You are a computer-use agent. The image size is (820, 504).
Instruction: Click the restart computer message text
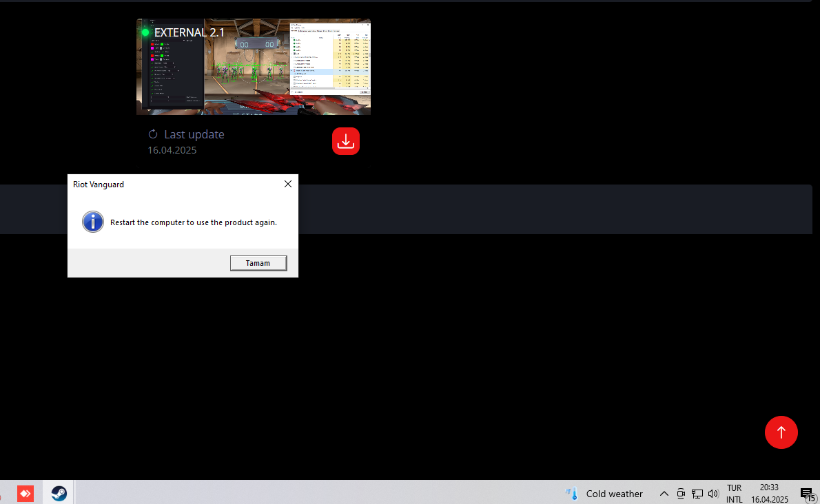pos(194,222)
